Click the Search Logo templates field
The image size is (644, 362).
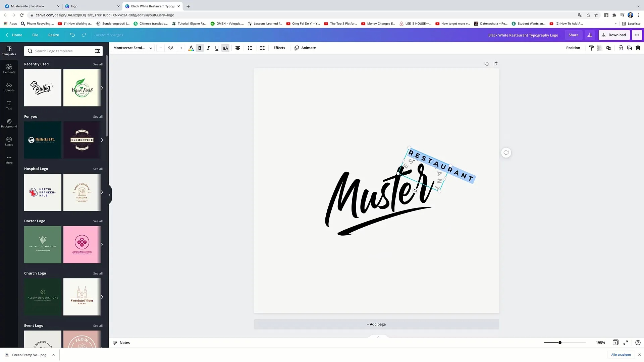[63, 51]
